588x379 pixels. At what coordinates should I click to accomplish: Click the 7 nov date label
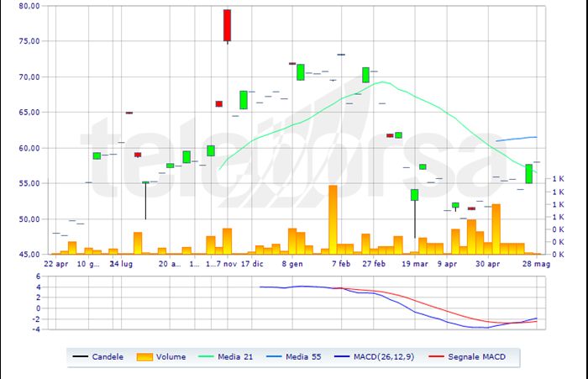tap(227, 264)
